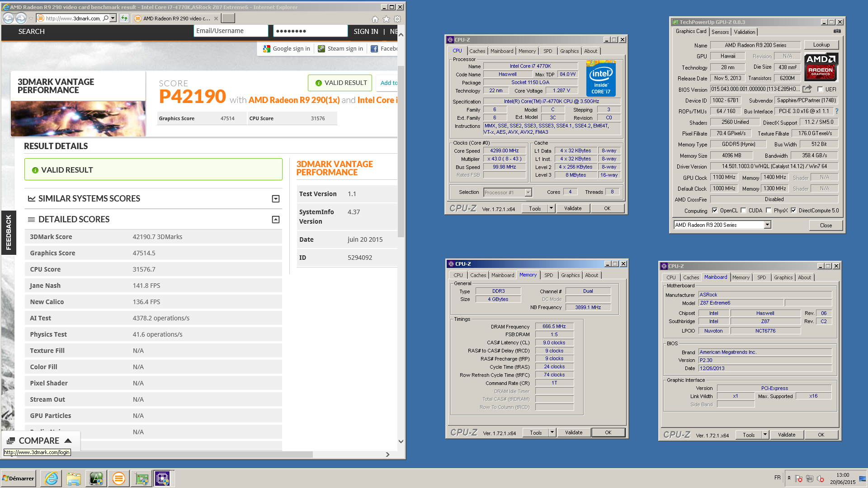Screen dimensions: 868x488
Task: Switch to the Sensors tab in GPU-Z
Action: click(x=720, y=32)
